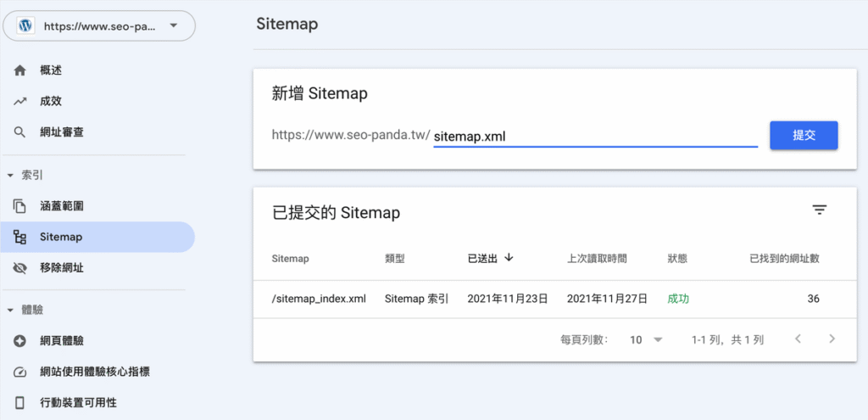Click the 提交 submit button

click(x=804, y=135)
